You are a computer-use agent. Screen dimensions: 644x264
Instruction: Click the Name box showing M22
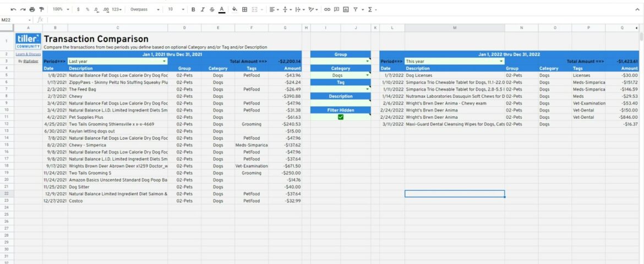[x=13, y=20]
